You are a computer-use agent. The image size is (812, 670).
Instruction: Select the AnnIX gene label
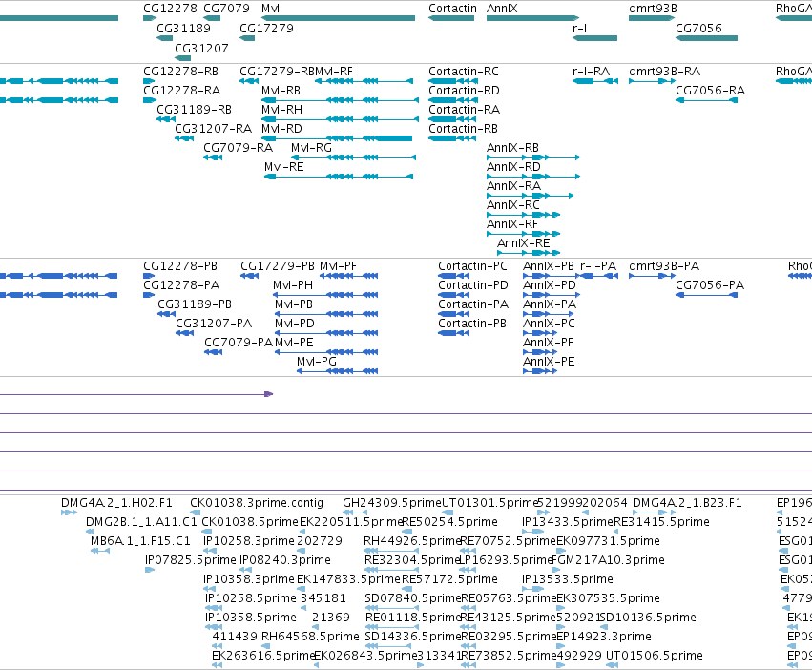pos(502,9)
